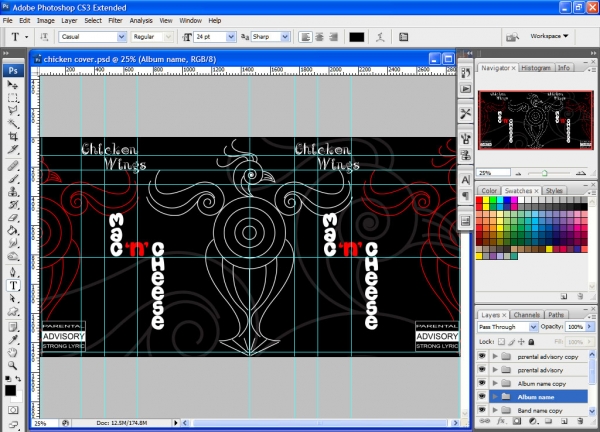Open the Workspace dropdown
Viewport: 600px width, 432px height.
click(549, 36)
